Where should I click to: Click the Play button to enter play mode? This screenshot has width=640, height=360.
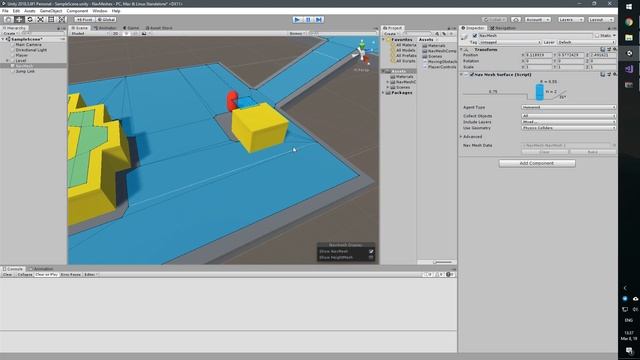(298, 20)
